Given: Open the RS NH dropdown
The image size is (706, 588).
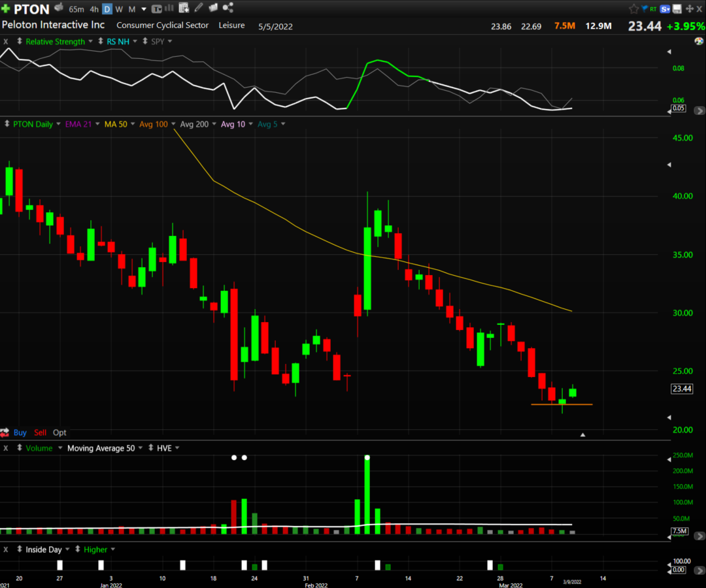Looking at the screenshot, I should coord(135,41).
